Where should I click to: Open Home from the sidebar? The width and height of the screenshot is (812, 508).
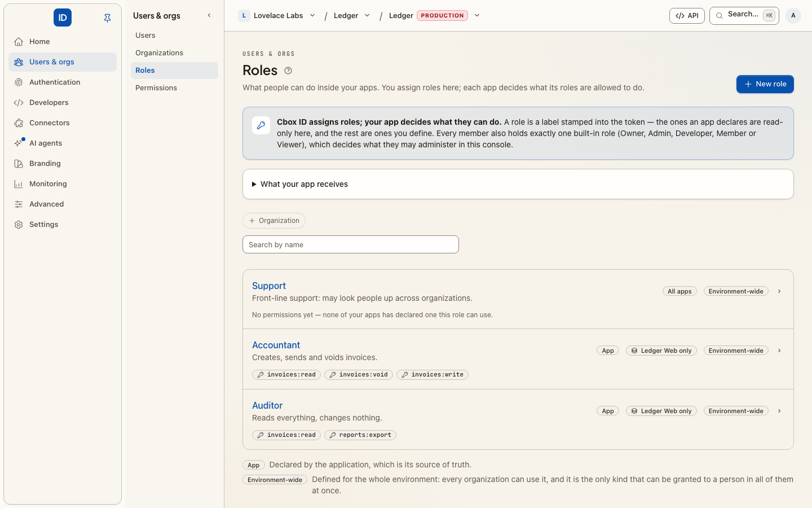[x=63, y=42]
